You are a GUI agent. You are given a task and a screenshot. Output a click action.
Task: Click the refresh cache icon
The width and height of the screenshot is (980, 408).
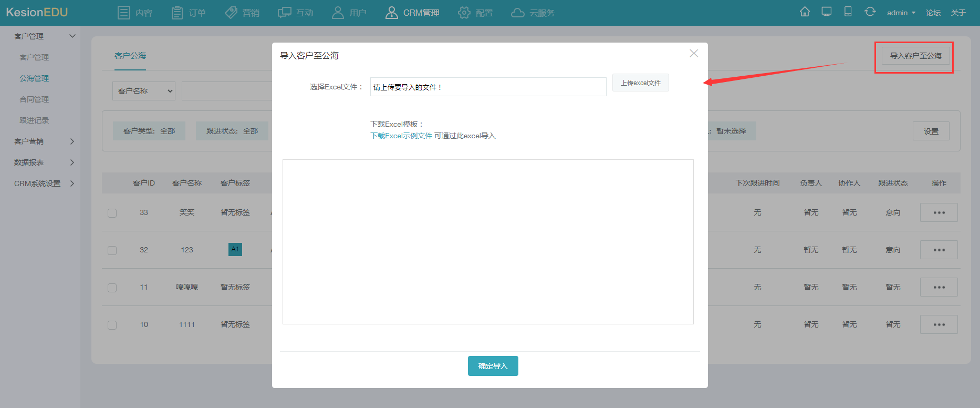(870, 12)
